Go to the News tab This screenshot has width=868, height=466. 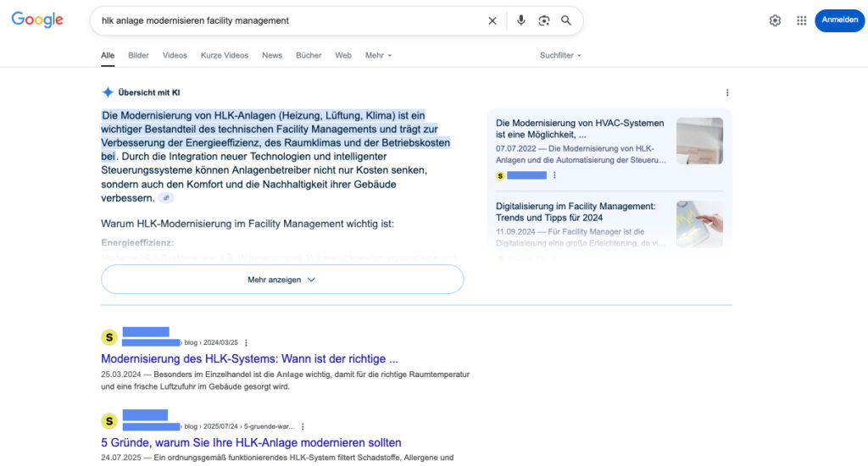click(x=272, y=55)
